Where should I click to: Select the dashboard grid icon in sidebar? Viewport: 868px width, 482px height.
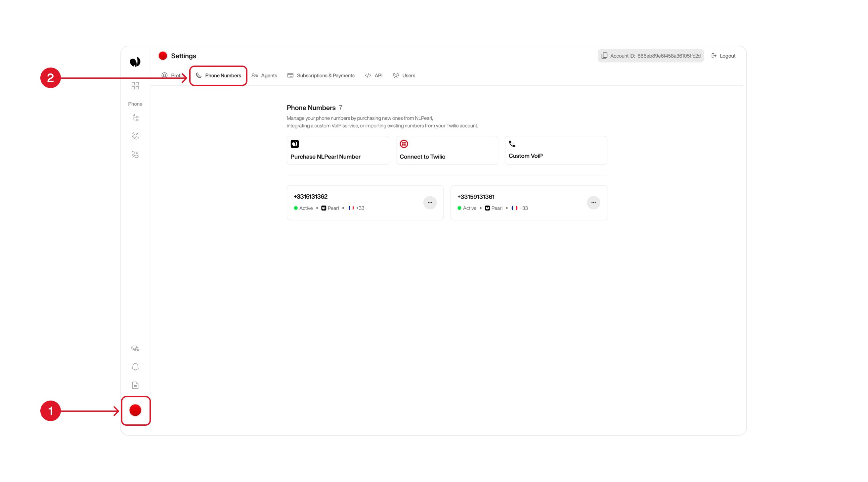click(x=135, y=86)
